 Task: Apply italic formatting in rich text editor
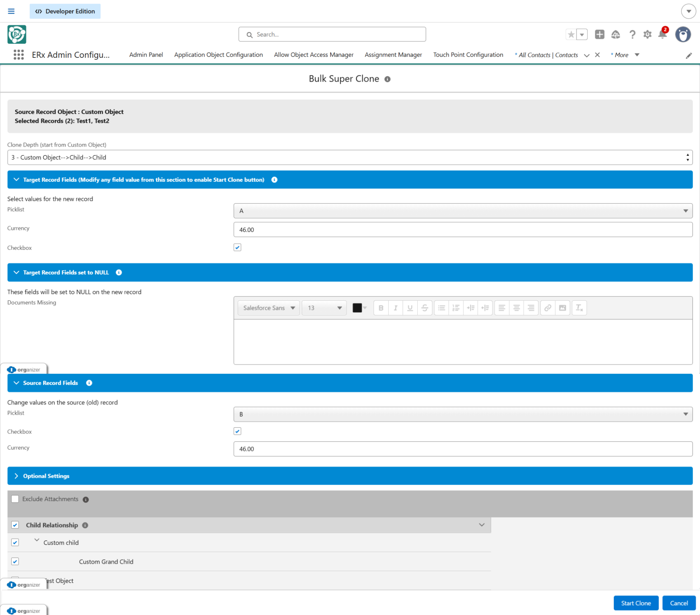pos(396,308)
